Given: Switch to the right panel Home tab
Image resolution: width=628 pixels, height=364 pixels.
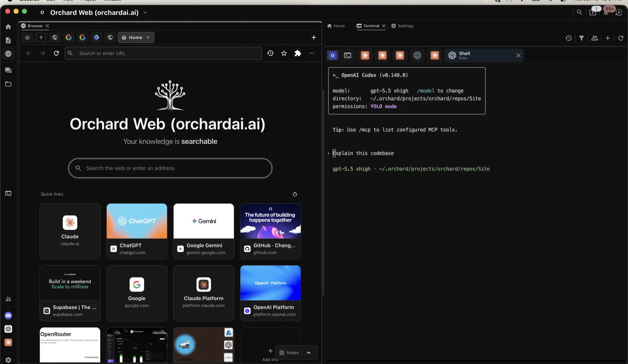Looking at the screenshot, I should (336, 26).
